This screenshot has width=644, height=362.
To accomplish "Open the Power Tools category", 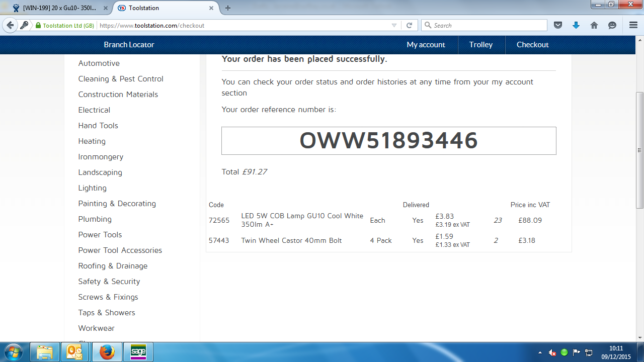I will 100,235.
